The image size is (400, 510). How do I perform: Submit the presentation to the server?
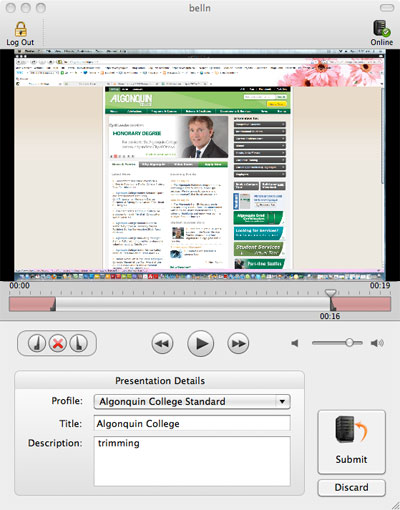pyautogui.click(x=352, y=442)
